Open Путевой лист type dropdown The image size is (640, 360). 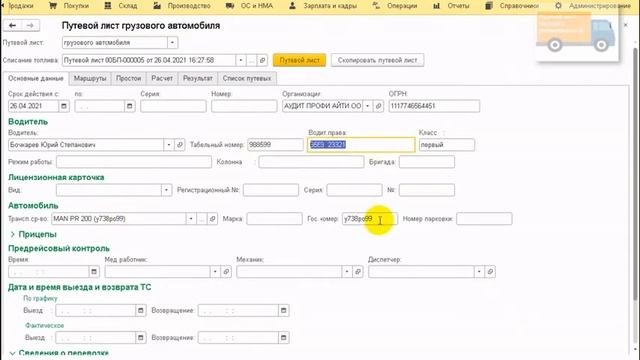[172, 42]
